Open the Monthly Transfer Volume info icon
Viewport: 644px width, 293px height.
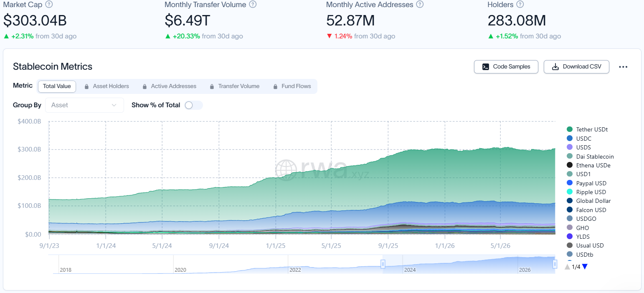coord(253,5)
